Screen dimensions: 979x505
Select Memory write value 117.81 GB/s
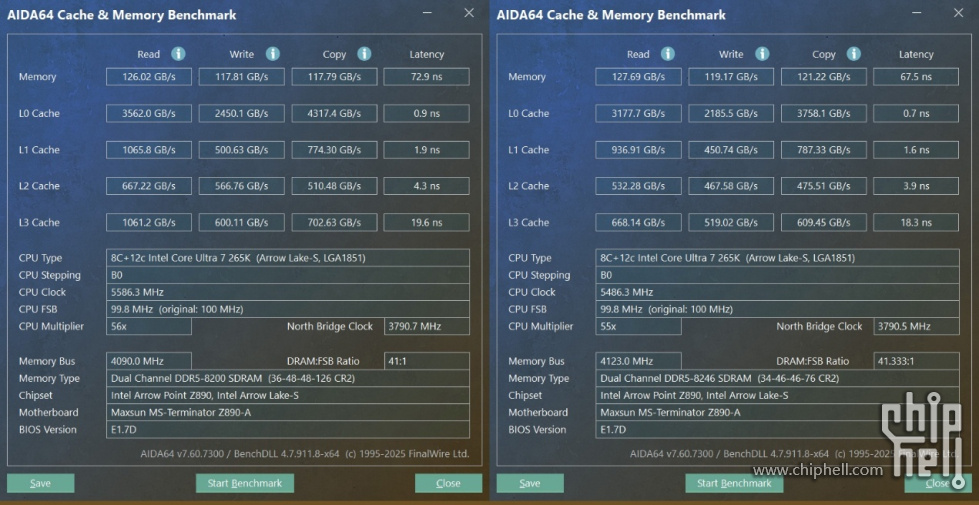tap(242, 77)
